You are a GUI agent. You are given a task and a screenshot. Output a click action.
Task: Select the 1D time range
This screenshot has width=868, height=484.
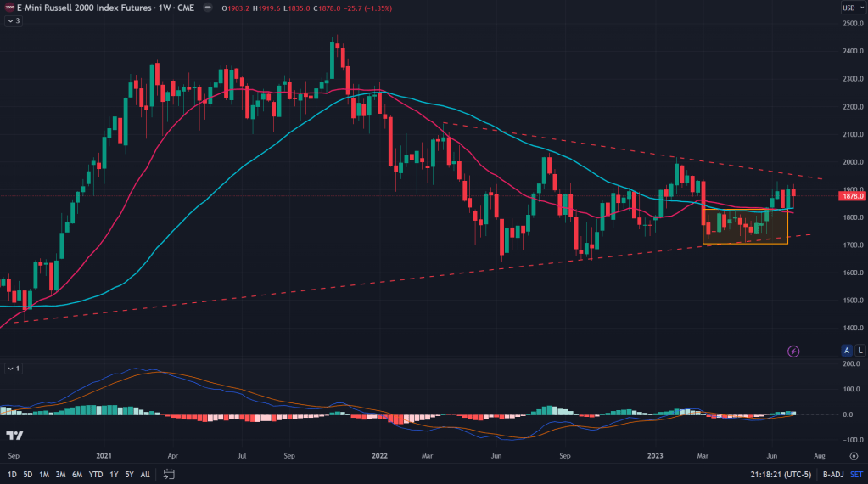(10, 473)
